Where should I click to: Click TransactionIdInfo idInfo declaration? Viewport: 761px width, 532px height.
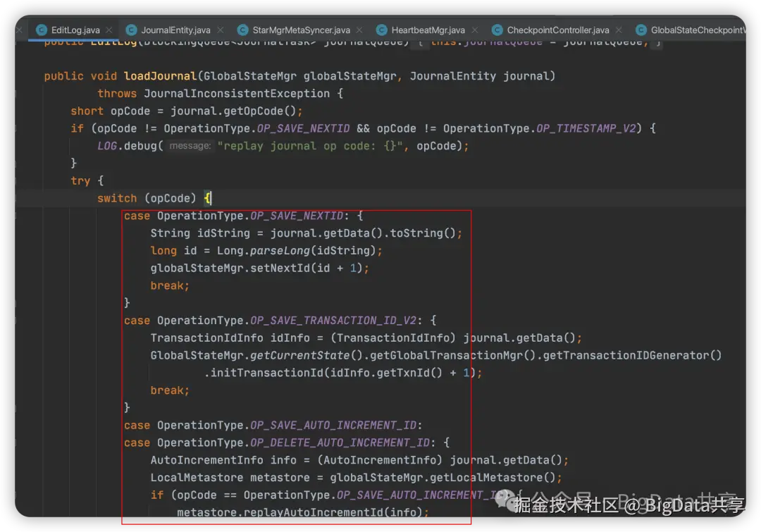(x=230, y=338)
